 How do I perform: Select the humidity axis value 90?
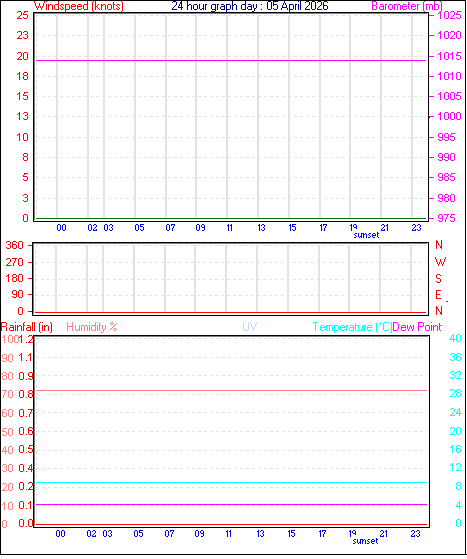[x=7, y=358]
